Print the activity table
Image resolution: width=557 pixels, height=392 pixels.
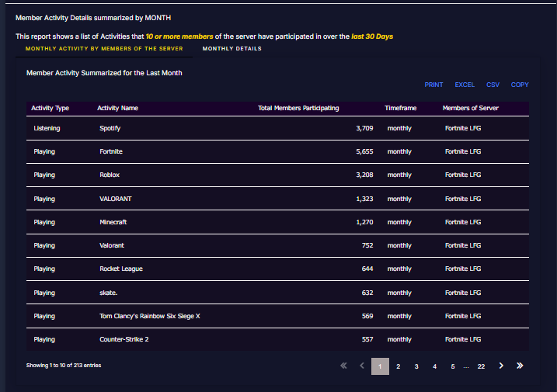pyautogui.click(x=433, y=85)
